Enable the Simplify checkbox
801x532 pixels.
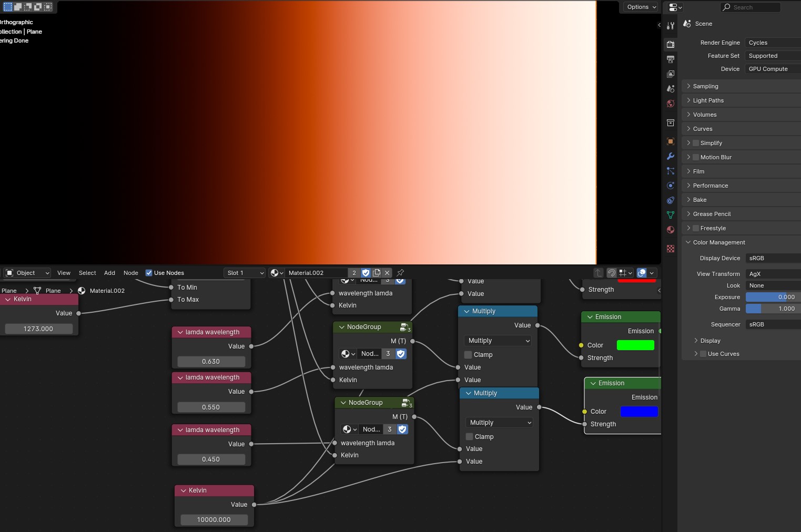click(696, 143)
